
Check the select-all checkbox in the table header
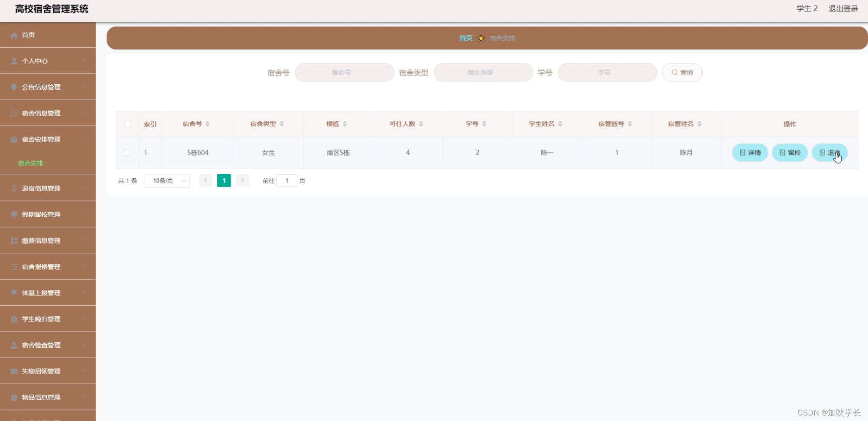(x=127, y=124)
